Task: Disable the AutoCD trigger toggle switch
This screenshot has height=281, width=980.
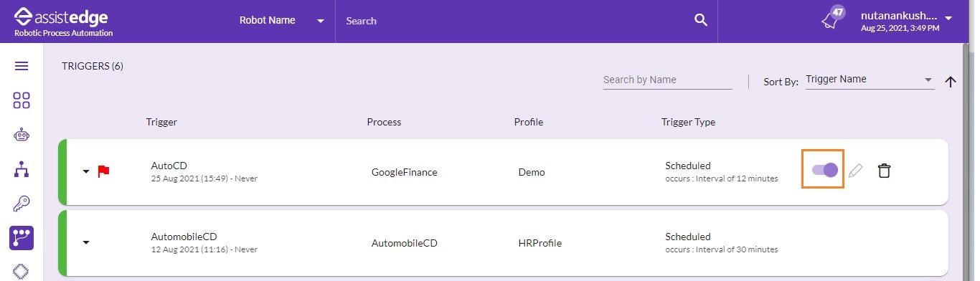Action: pos(824,170)
